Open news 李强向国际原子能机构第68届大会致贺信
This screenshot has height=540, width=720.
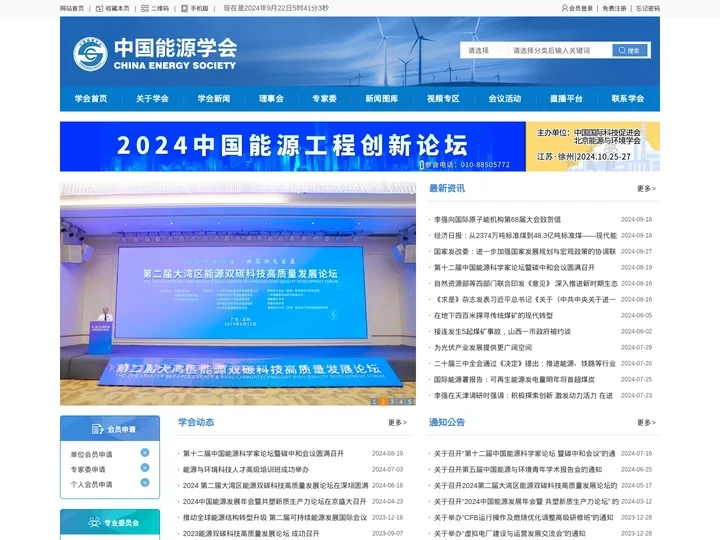click(497, 219)
